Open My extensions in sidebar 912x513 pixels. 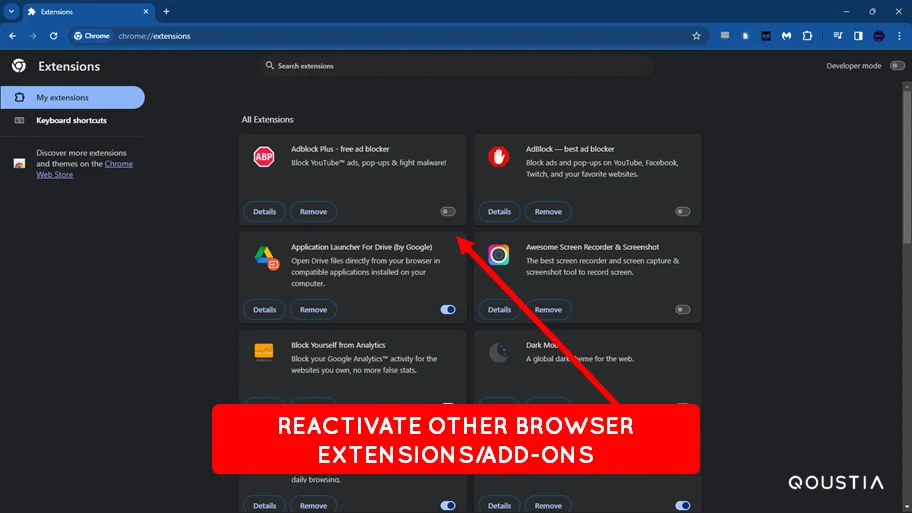click(x=73, y=97)
